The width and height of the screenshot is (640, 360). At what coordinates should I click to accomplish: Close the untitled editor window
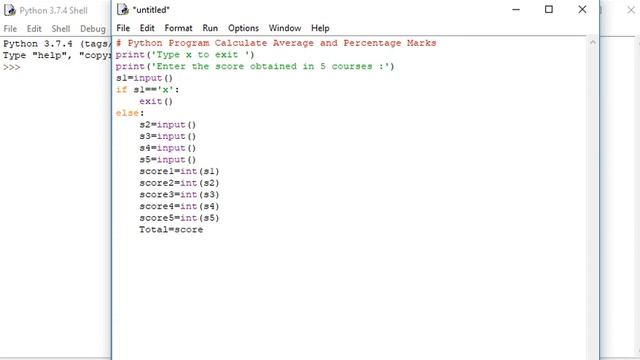tap(582, 9)
